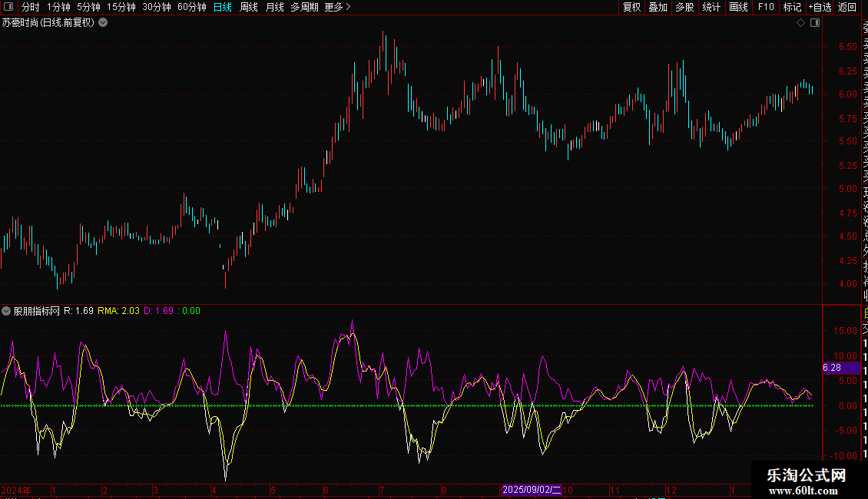
Task: Toggle the left sidebar panel icon
Action: tap(8, 7)
